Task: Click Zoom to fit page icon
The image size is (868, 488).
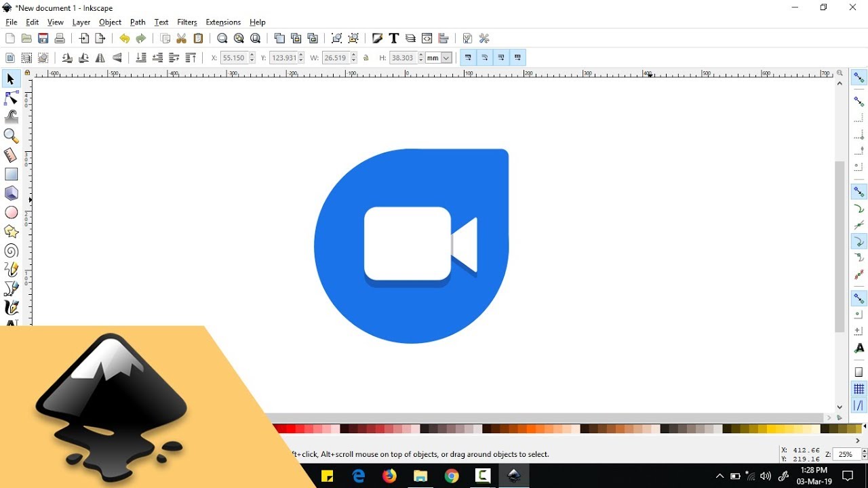Action: tap(256, 39)
